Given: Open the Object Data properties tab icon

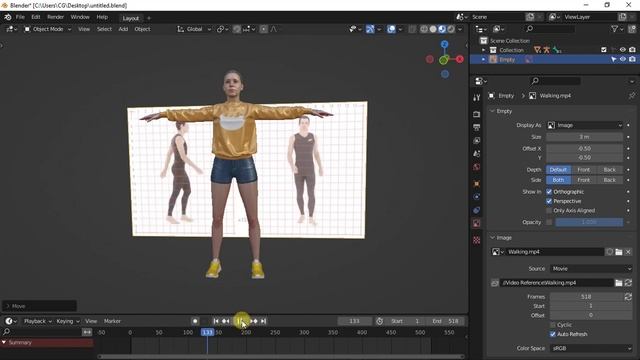Looking at the screenshot, I should [476, 224].
